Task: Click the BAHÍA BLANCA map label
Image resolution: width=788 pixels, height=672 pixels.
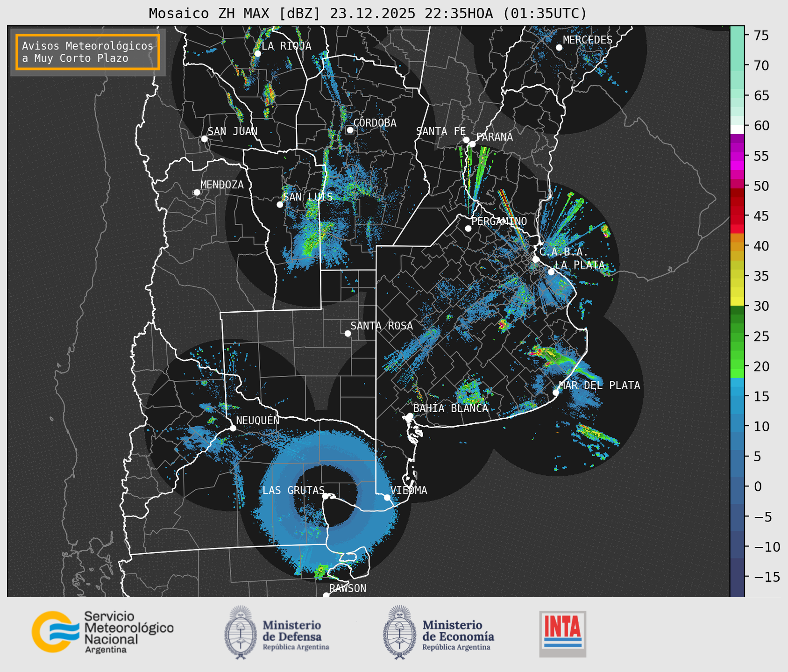Action: tap(451, 408)
